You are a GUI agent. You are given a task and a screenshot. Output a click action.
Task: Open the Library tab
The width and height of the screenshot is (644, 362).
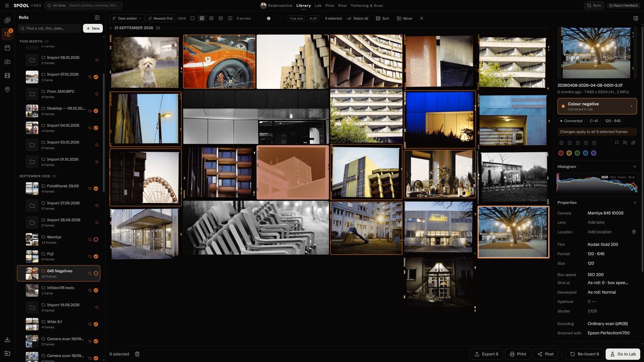point(303,6)
